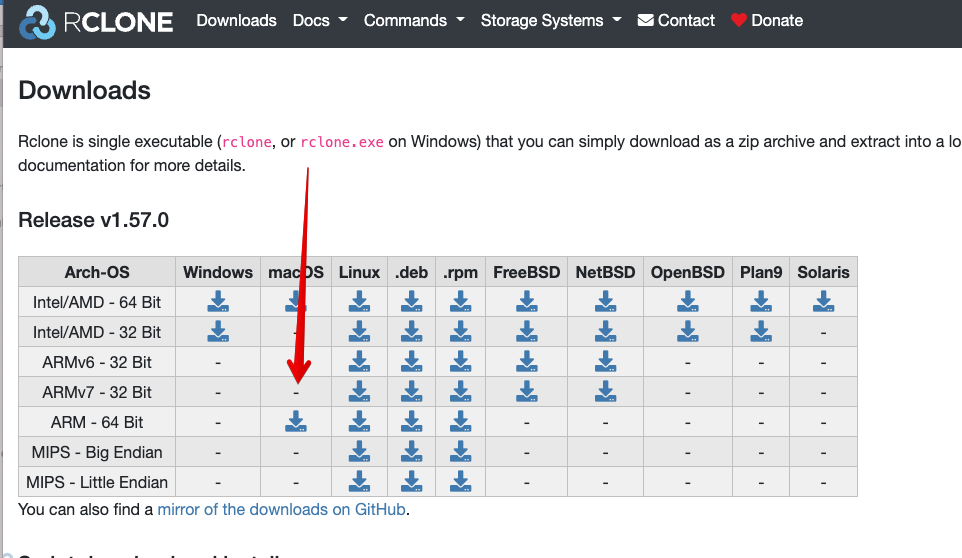Download Linux Intel/AMD 32 Bit build
The width and height of the screenshot is (962, 558).
tap(360, 332)
